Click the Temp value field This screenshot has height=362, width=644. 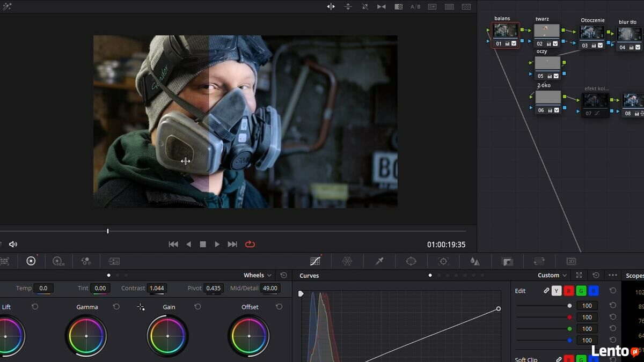43,288
